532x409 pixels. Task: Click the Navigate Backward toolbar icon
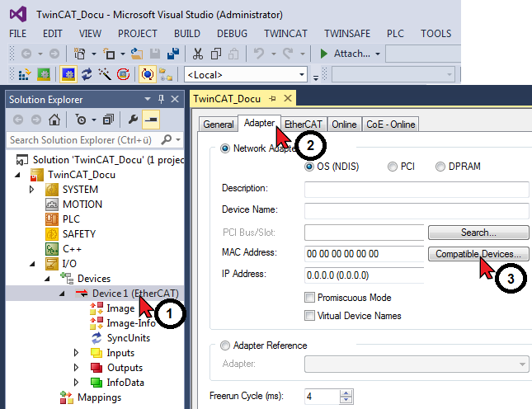[26, 54]
